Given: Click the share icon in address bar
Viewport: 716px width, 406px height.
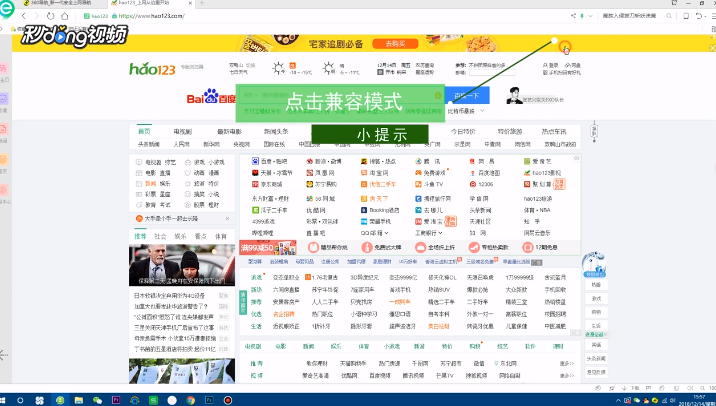Looking at the screenshot, I should 574,16.
